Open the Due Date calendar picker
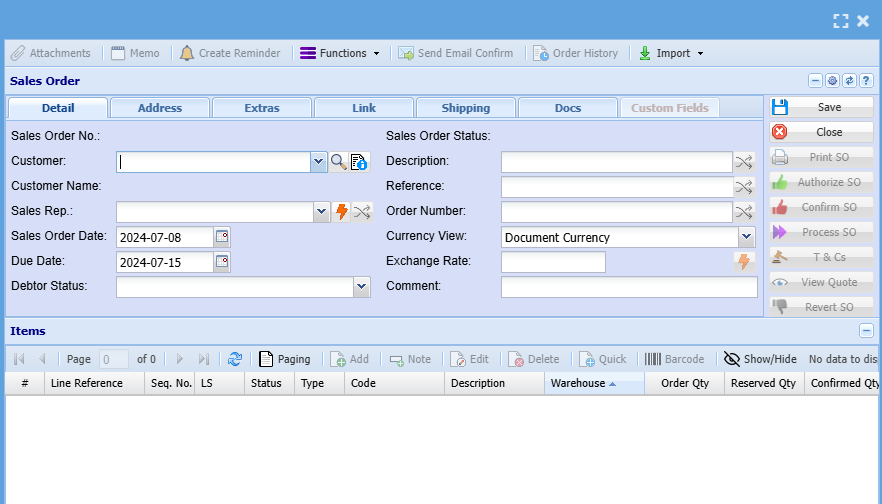Image resolution: width=882 pixels, height=504 pixels. [222, 262]
